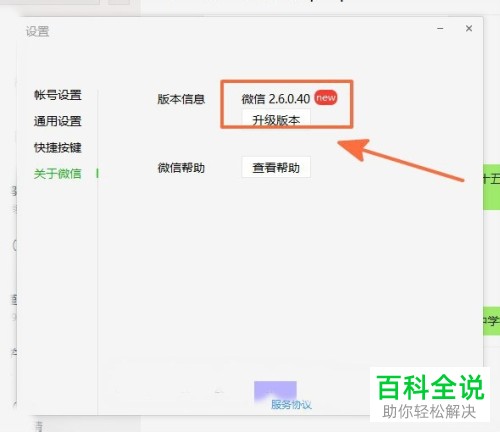Click the 查看帮助 button
This screenshot has width=500, height=432.
point(276,167)
